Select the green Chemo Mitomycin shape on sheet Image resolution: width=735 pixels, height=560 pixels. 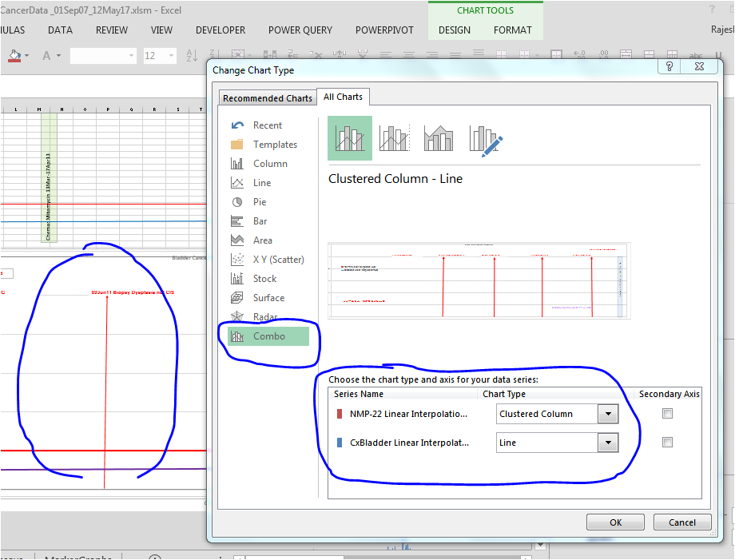coord(49,178)
